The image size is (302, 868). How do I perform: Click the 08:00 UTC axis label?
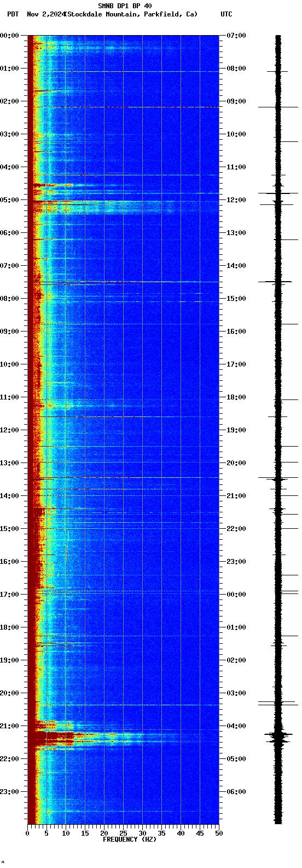[x=236, y=68]
